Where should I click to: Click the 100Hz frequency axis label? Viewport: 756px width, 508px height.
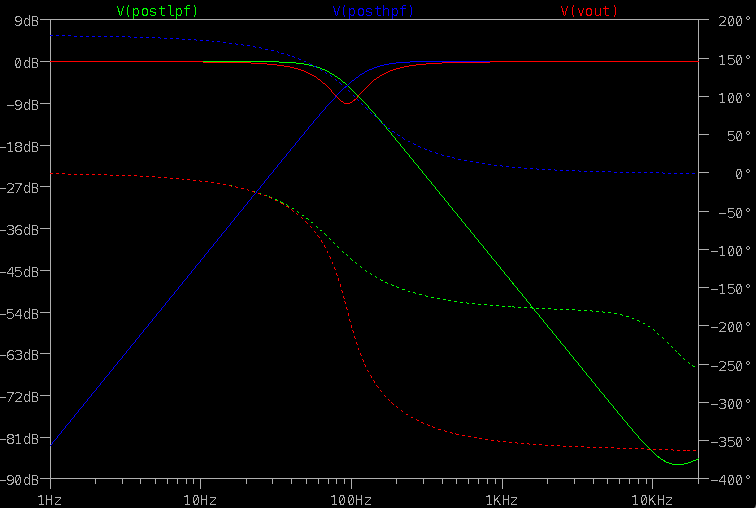(351, 500)
